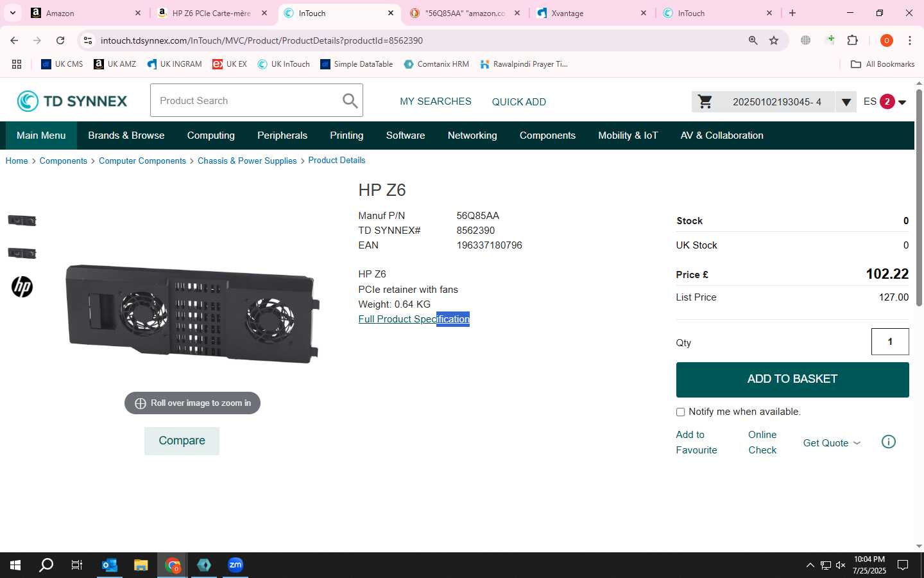Go to Home breadcrumb
Image resolution: width=924 pixels, height=578 pixels.
17,161
